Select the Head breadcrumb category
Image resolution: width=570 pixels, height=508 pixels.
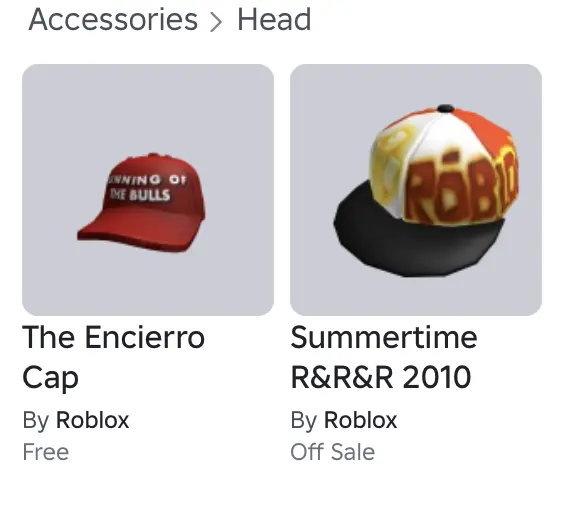click(274, 20)
